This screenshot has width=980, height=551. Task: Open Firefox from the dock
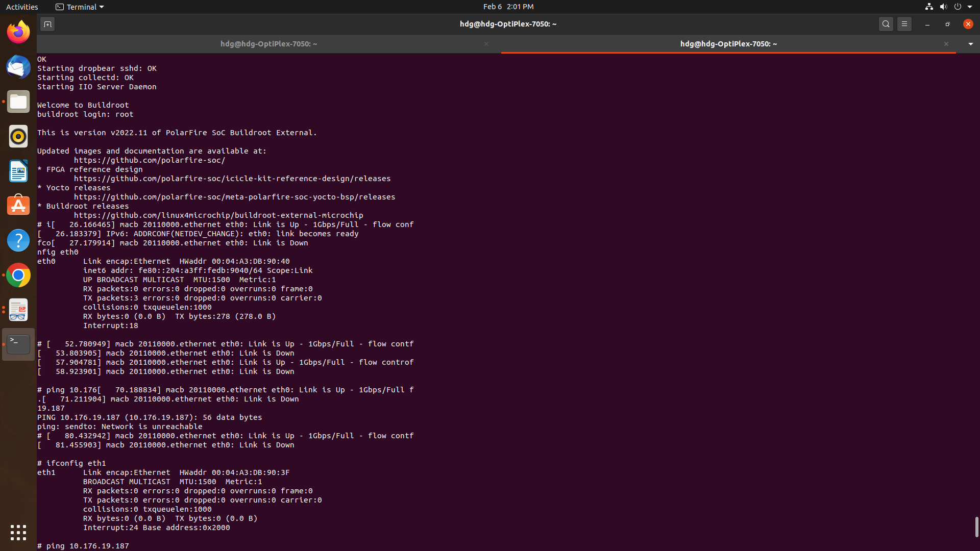click(18, 31)
